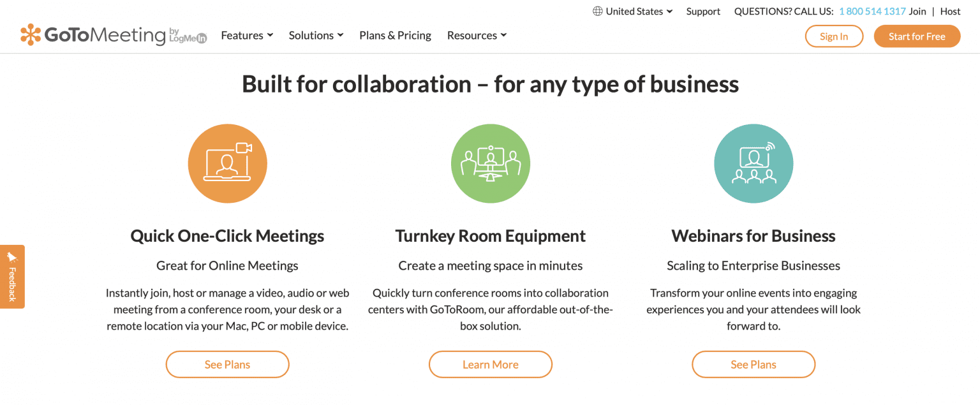Click the globe icon next to United States
The image size is (980, 405).
(596, 11)
